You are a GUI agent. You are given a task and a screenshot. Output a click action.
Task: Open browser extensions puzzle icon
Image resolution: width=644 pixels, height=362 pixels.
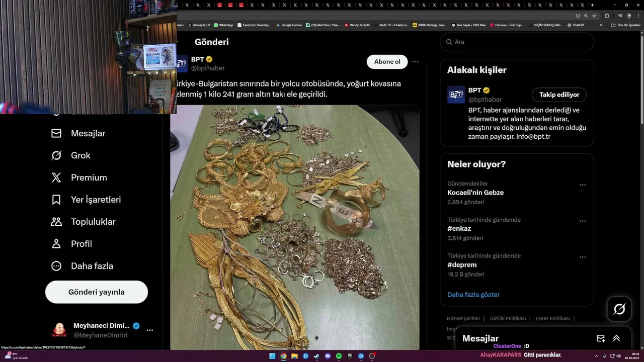click(607, 16)
